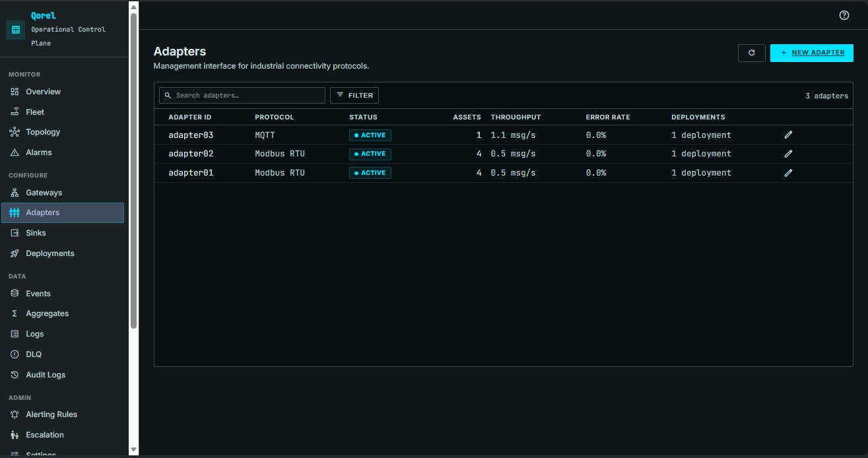
Task: Sort by Protocol column header
Action: coord(275,117)
